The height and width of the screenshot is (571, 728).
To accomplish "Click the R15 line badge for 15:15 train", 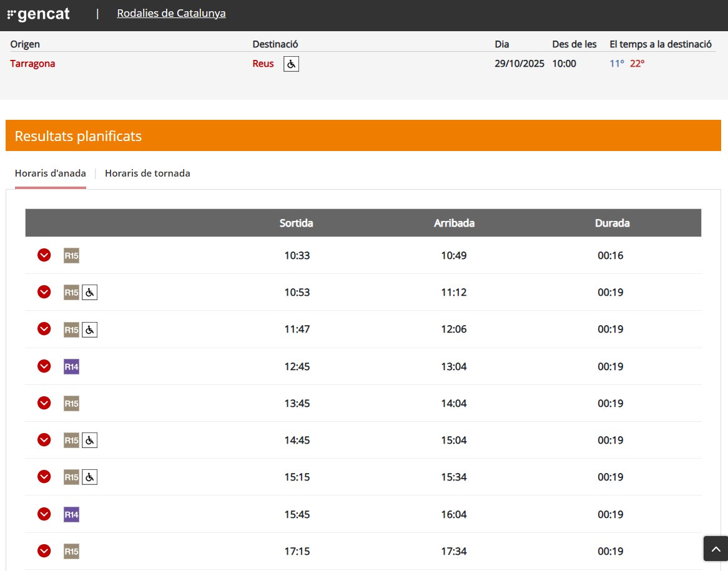I will [72, 477].
